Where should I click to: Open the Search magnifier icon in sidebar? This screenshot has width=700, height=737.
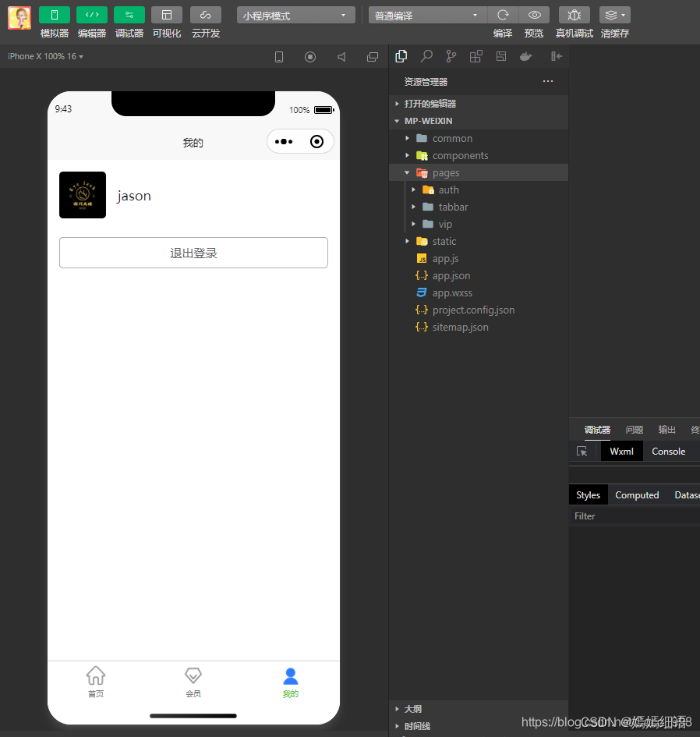[x=426, y=56]
